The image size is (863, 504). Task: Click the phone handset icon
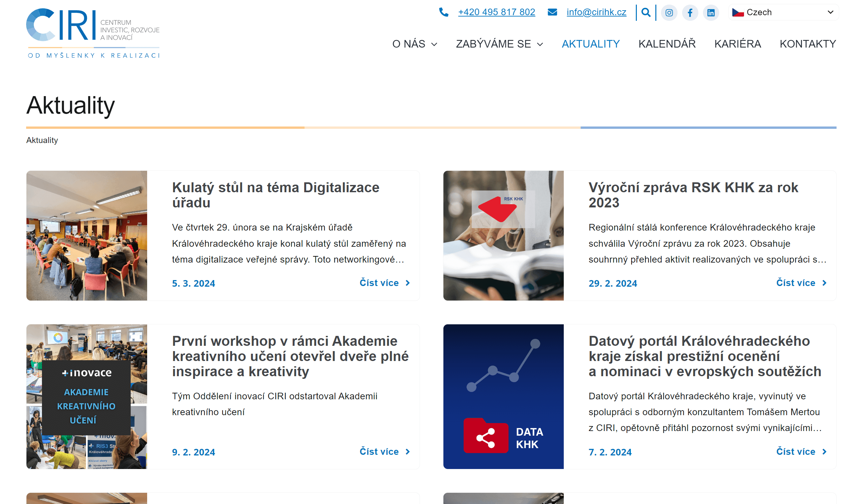(443, 12)
